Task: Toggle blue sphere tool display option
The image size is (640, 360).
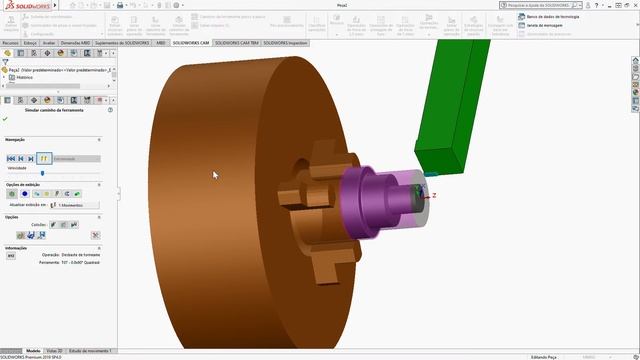Action: (25, 194)
